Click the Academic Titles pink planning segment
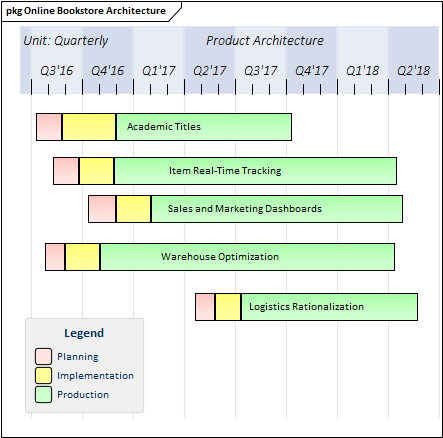 (x=49, y=127)
